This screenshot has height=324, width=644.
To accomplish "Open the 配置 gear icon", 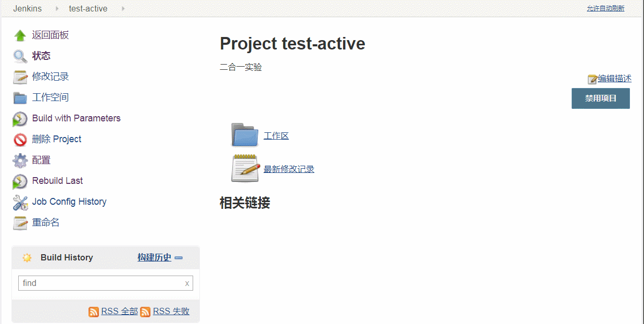I will coord(19,160).
